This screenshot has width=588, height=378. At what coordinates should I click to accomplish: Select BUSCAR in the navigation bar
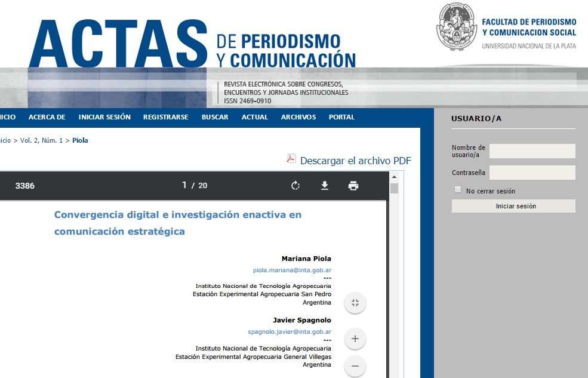[x=215, y=117]
